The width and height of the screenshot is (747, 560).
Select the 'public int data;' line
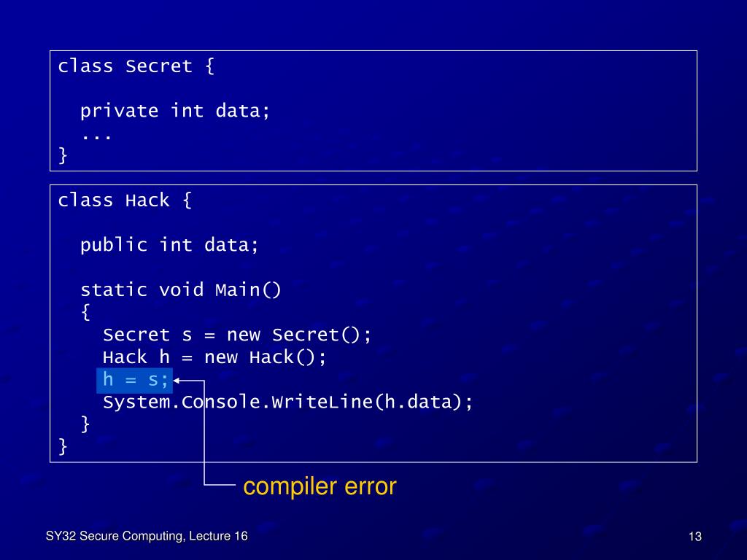[169, 245]
